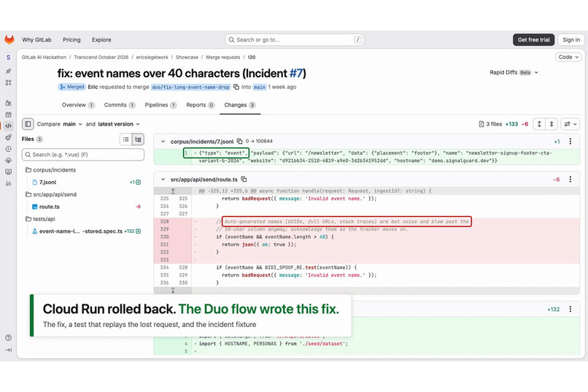Copy file path of corpus/incidents/7.jsonl
The height and width of the screenshot is (392, 588).
(x=239, y=142)
